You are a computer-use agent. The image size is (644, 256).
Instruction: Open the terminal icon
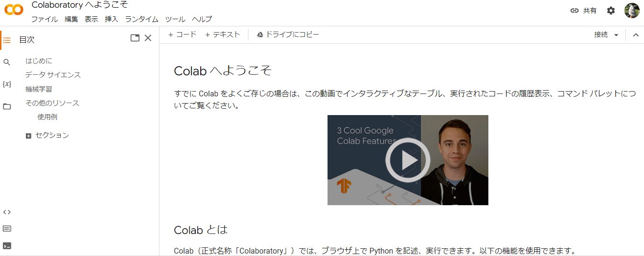click(x=7, y=246)
